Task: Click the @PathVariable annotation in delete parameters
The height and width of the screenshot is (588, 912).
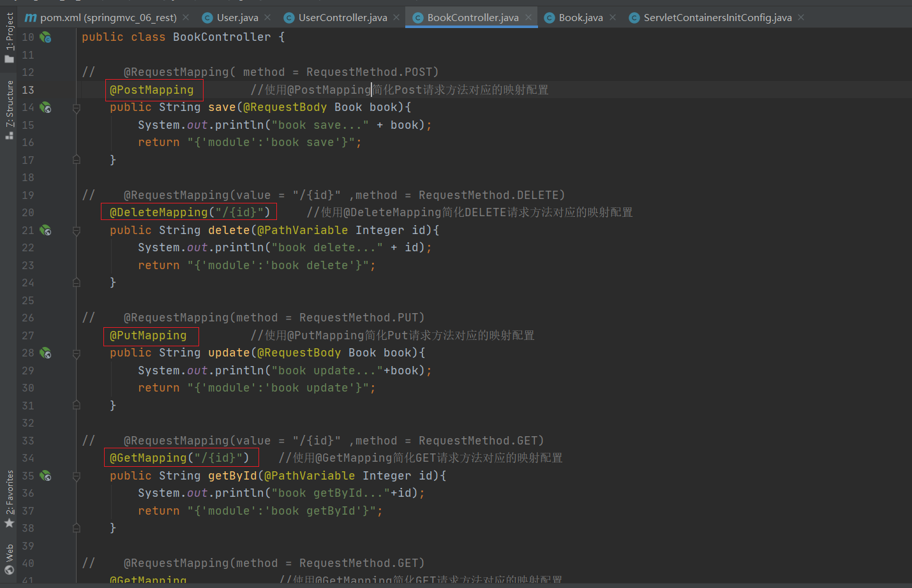Action: coord(303,230)
